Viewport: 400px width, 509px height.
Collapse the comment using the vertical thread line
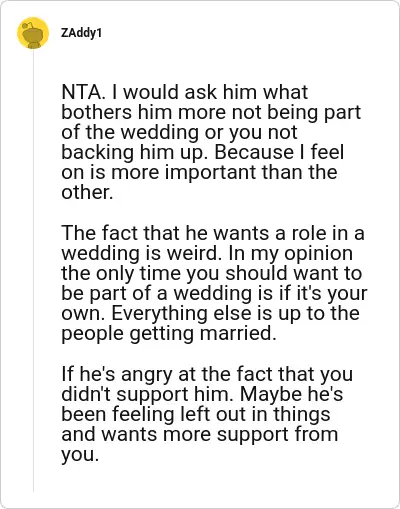33,271
